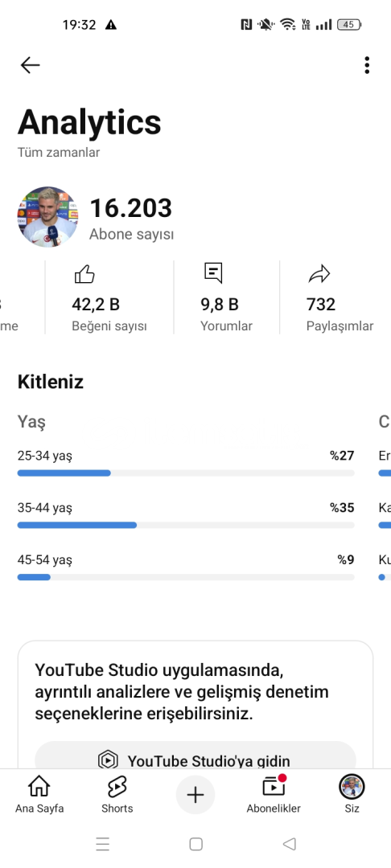The image size is (391, 868).
Task: Tap the channel profile picture
Action: pos(47,216)
